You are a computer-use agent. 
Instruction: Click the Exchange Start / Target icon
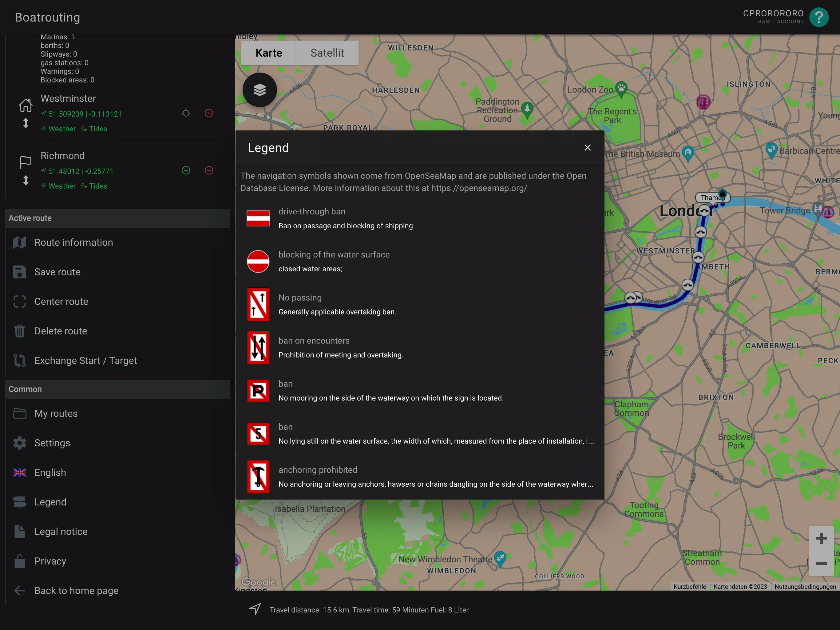(19, 361)
